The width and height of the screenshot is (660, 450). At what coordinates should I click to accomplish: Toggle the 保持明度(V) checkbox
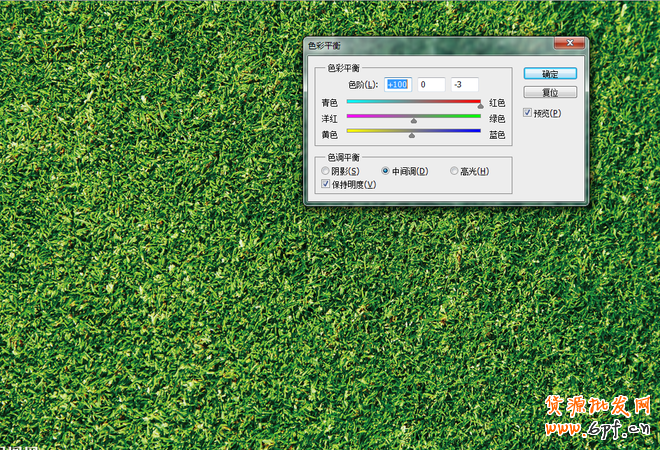pyautogui.click(x=325, y=184)
